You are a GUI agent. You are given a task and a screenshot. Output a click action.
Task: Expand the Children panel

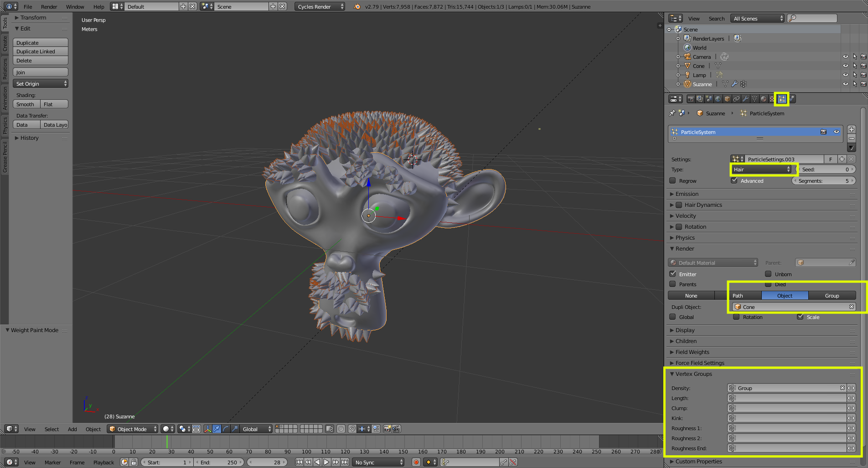[x=686, y=341]
